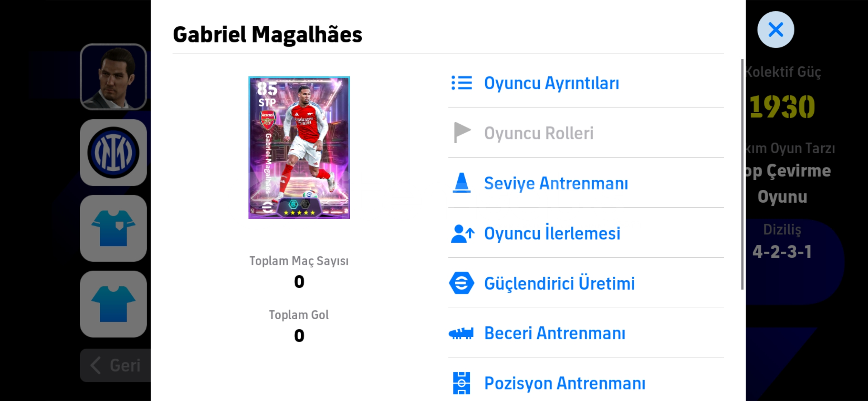The image size is (868, 401).
Task: Tap the Inter club badge icon
Action: click(114, 153)
